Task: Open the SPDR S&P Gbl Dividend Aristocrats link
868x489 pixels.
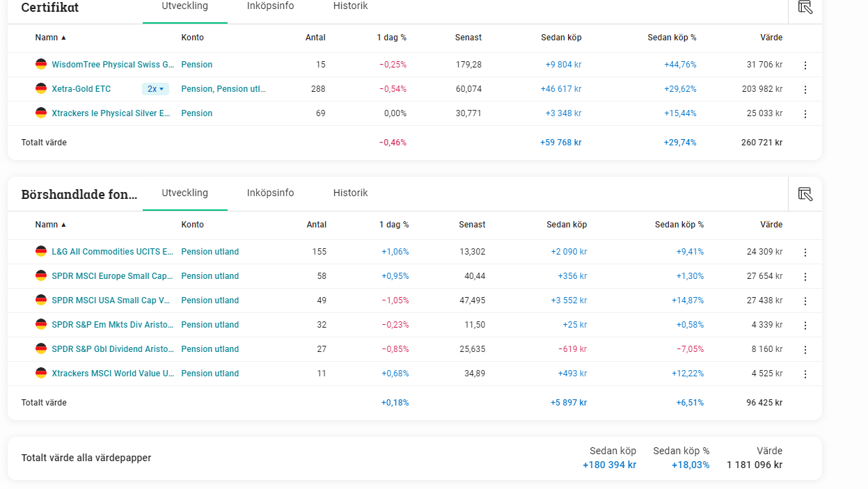Action: 112,349
